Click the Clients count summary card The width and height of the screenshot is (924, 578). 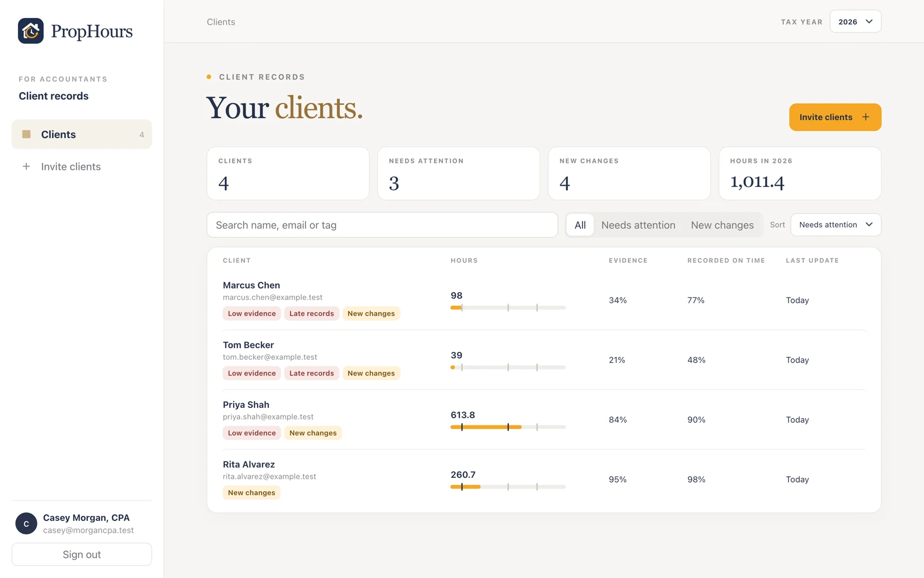288,174
